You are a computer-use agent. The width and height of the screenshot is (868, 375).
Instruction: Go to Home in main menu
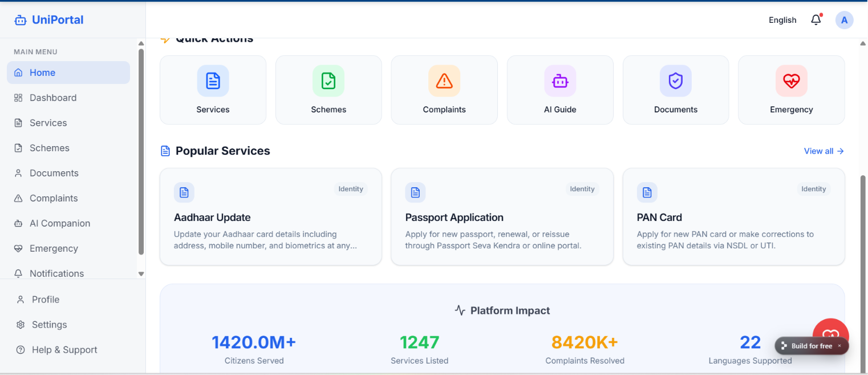click(68, 72)
